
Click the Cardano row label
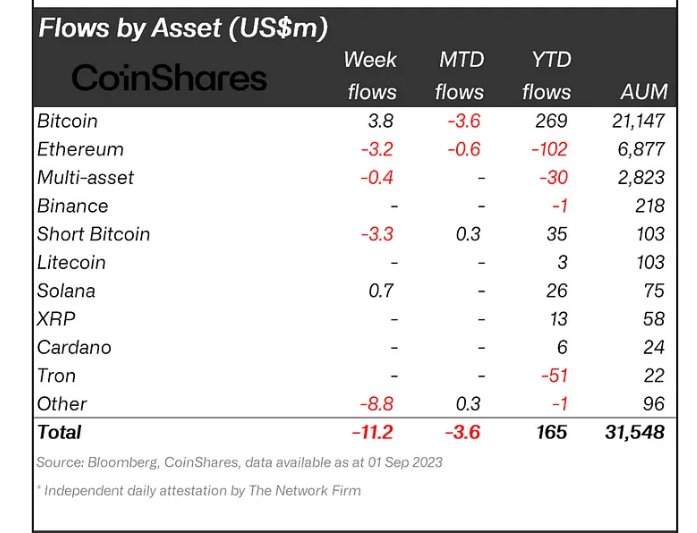[x=73, y=347]
